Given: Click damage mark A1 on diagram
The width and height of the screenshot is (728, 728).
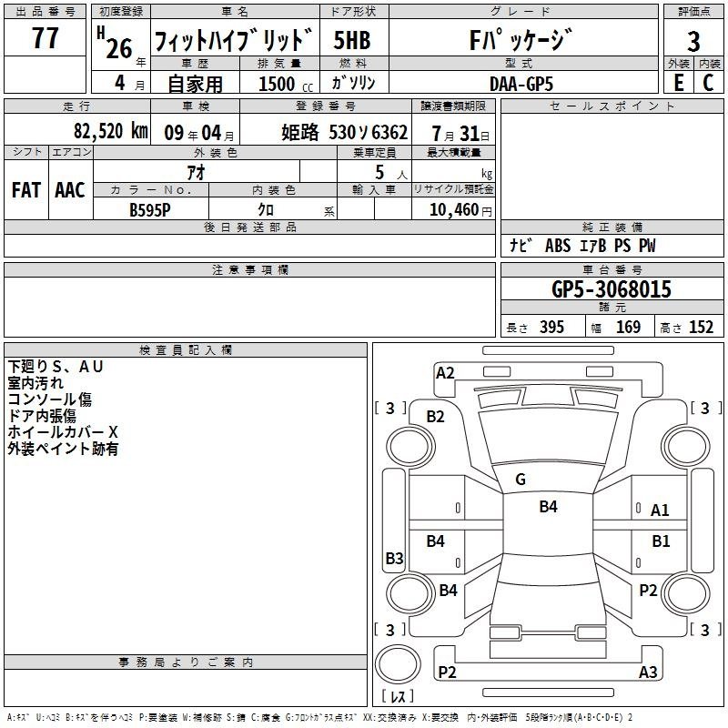Looking at the screenshot, I should [x=660, y=510].
